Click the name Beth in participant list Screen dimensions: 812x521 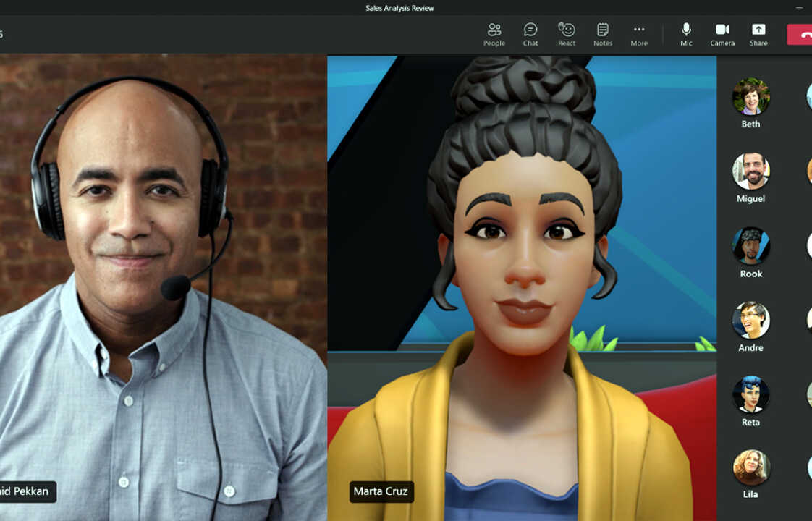click(x=751, y=124)
